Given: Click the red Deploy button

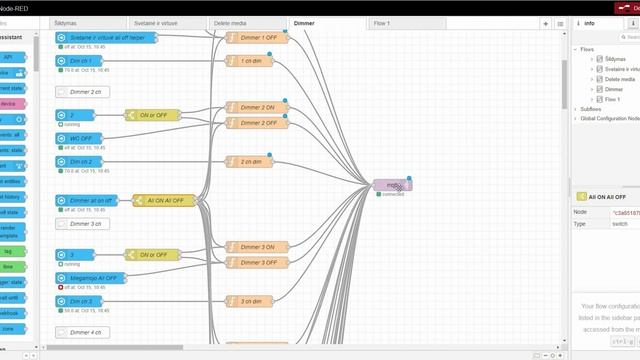Looking at the screenshot, I should 627,8.
